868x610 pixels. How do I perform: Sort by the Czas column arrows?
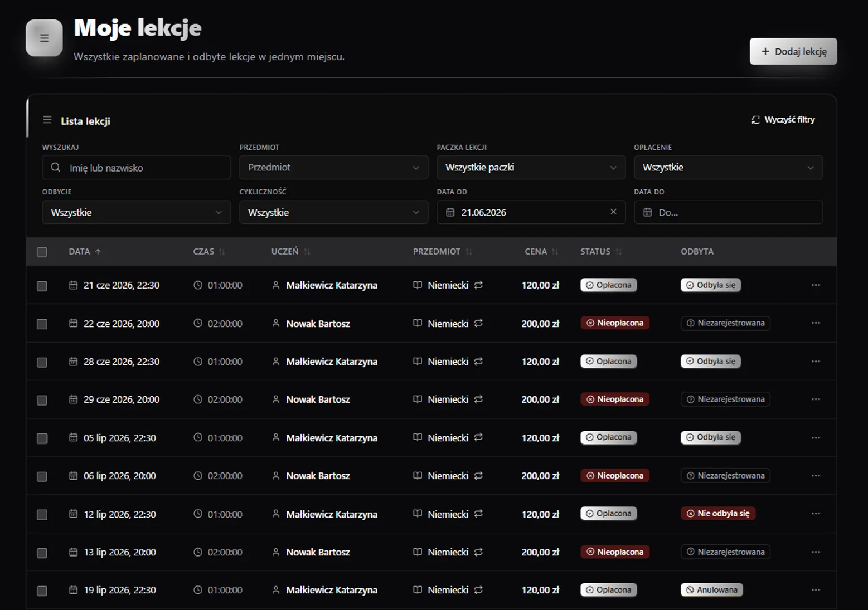coord(222,252)
